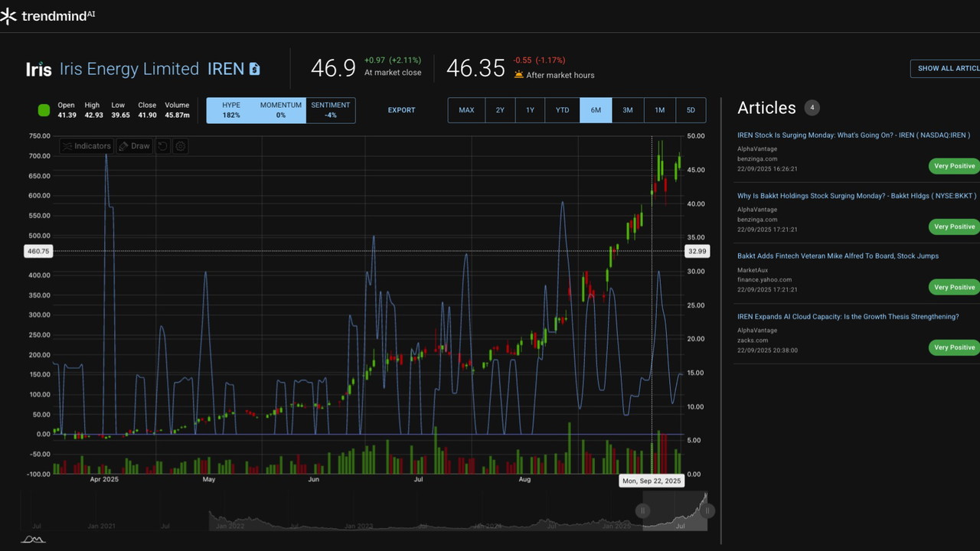980x551 pixels.
Task: Click the IREN financial document icon
Action: [254, 69]
